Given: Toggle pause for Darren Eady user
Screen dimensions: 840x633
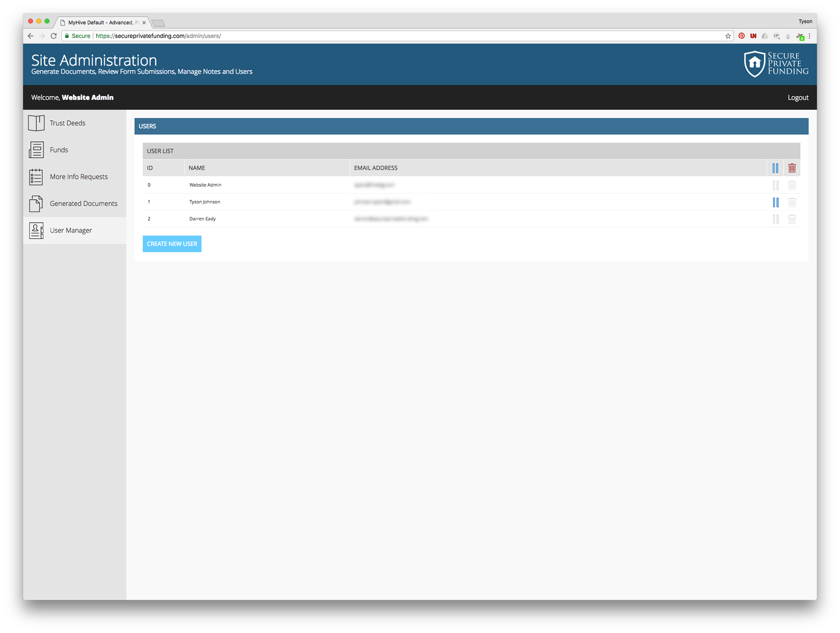Looking at the screenshot, I should [775, 219].
